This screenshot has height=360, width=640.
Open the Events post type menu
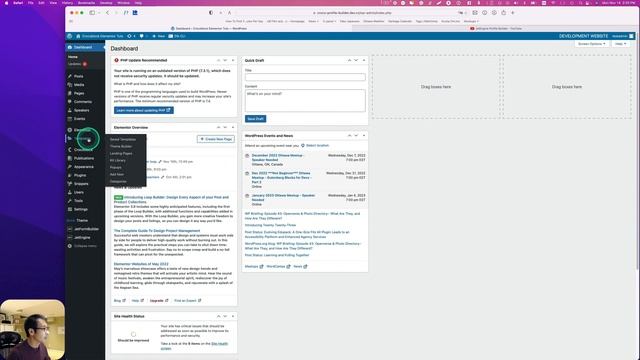pyautogui.click(x=79, y=119)
